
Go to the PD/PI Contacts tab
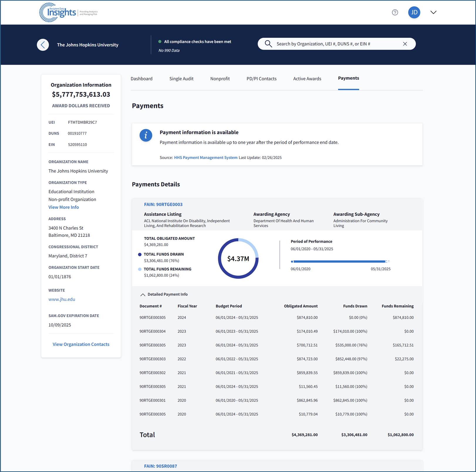click(x=261, y=79)
